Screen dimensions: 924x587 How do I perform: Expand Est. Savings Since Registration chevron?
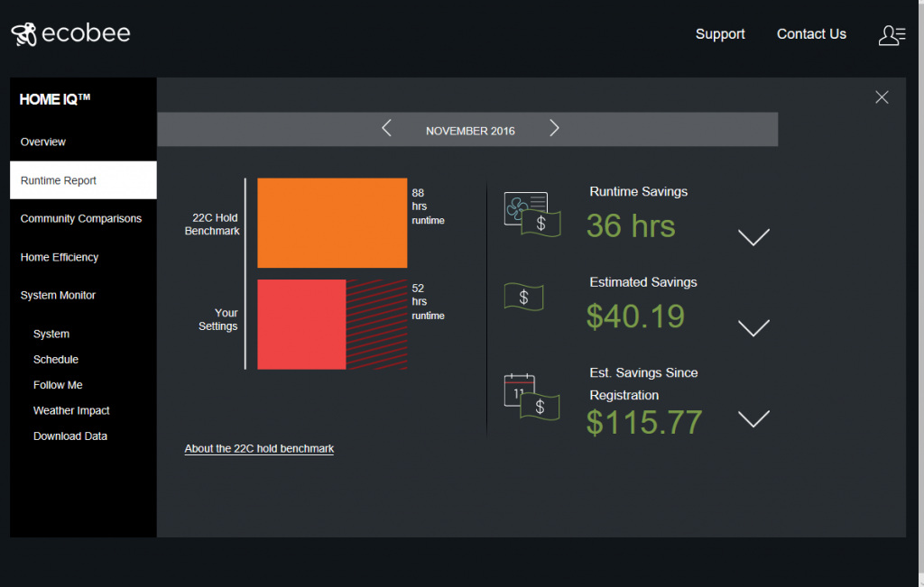coord(753,418)
